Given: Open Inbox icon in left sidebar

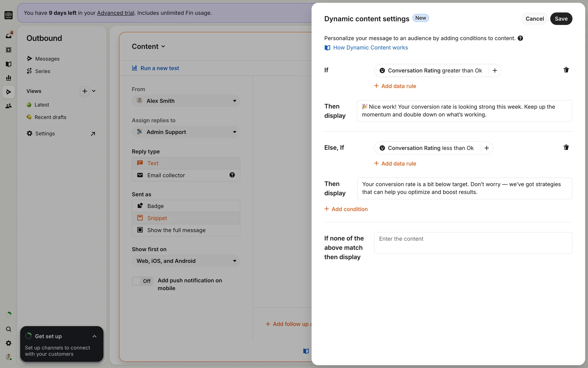Looking at the screenshot, I should point(9,36).
